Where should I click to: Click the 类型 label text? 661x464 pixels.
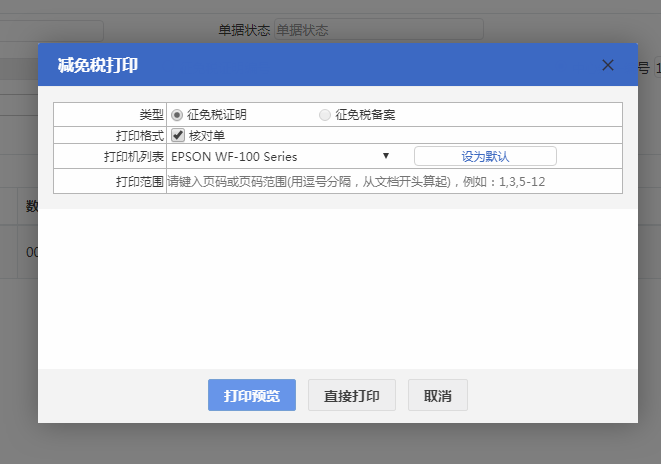(151, 115)
